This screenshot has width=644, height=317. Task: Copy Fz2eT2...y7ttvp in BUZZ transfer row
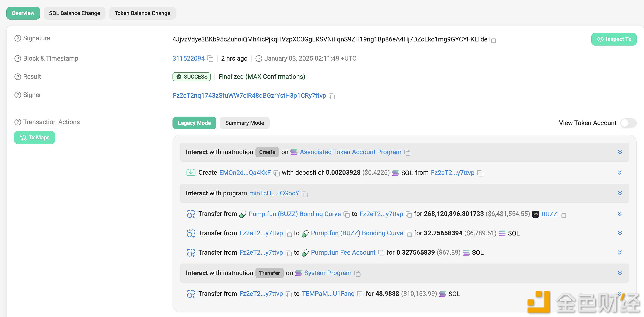click(x=409, y=214)
